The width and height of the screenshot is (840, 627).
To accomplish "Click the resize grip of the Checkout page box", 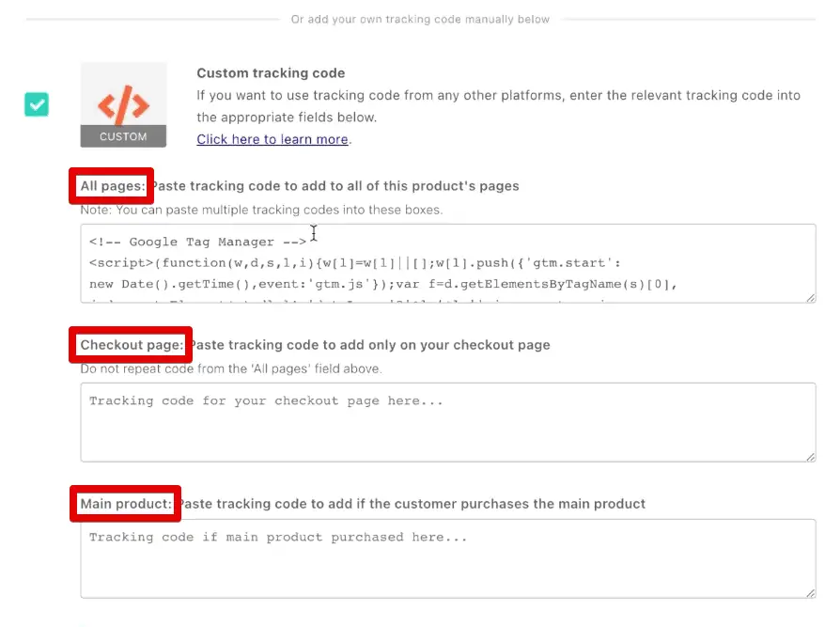I will coord(809,456).
